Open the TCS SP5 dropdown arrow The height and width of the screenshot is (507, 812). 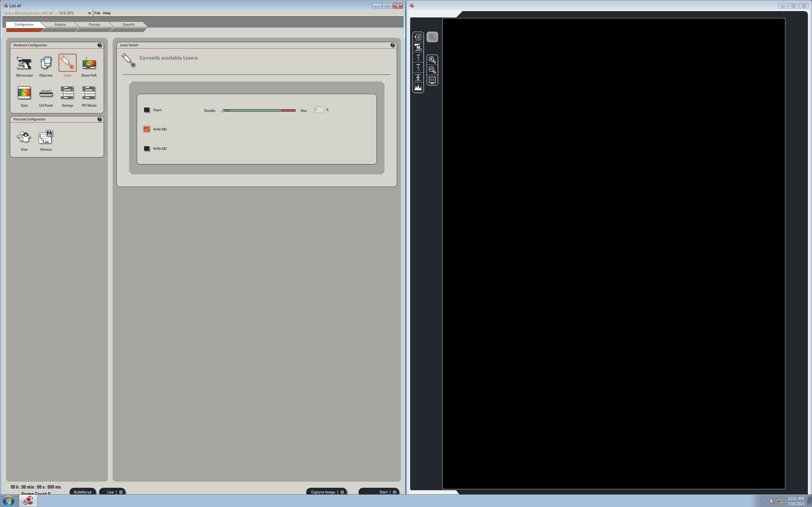[x=89, y=13]
